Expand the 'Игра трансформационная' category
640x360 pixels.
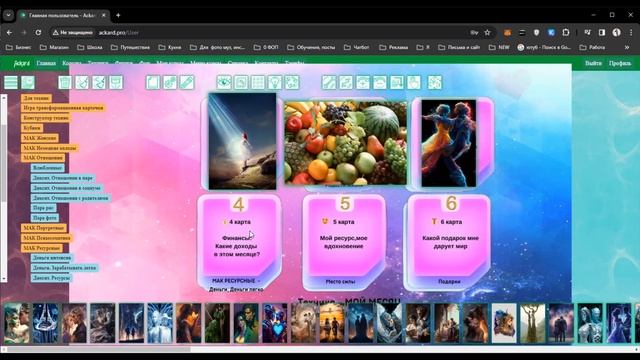[63, 108]
